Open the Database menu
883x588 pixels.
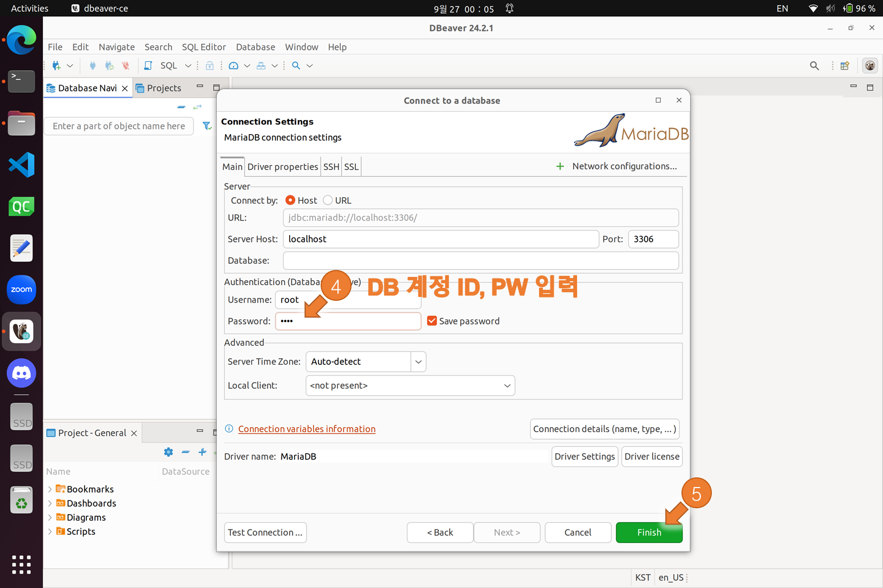coord(255,47)
